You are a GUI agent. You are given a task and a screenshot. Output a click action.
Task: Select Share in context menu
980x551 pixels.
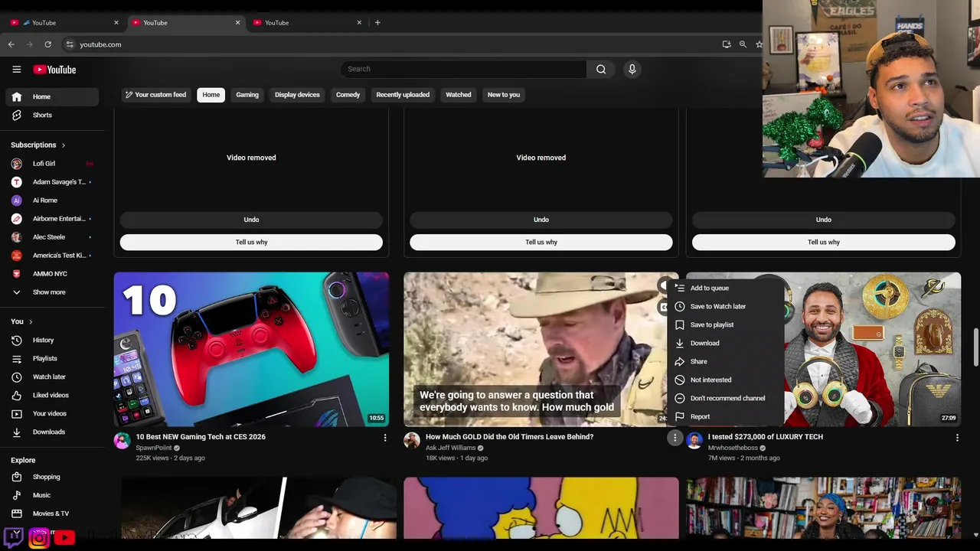(x=725, y=361)
